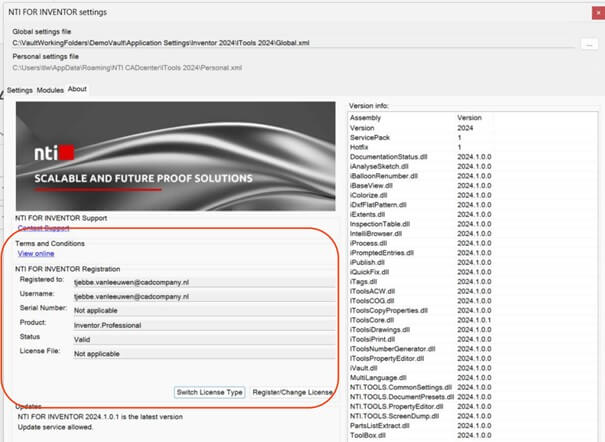Open the View online terms link
605x442 pixels.
(36, 254)
